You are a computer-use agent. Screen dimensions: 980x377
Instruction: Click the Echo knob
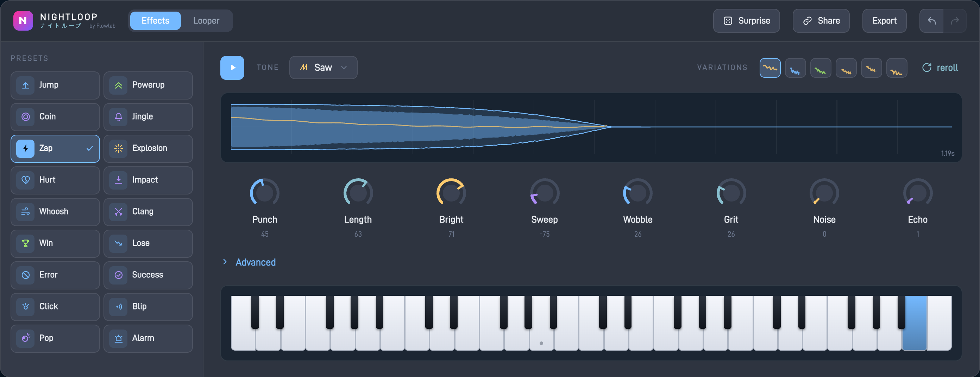pyautogui.click(x=918, y=193)
